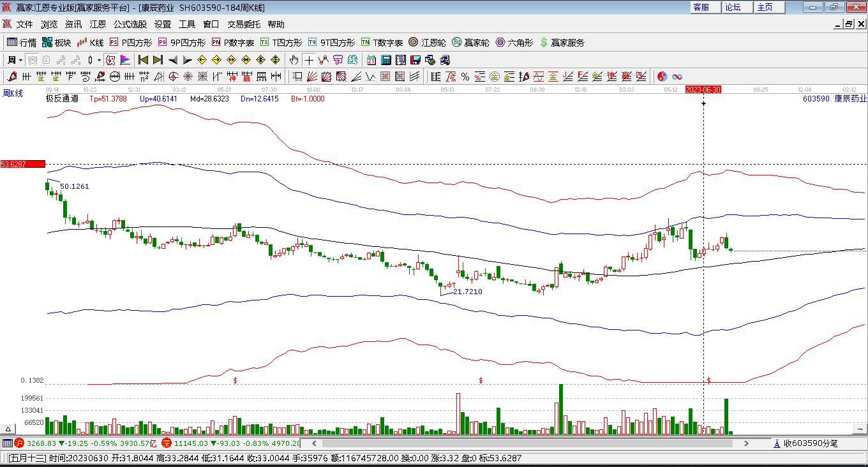The image size is (868, 467).
Task: Step chart forward with right arrow
Action: 187,60
